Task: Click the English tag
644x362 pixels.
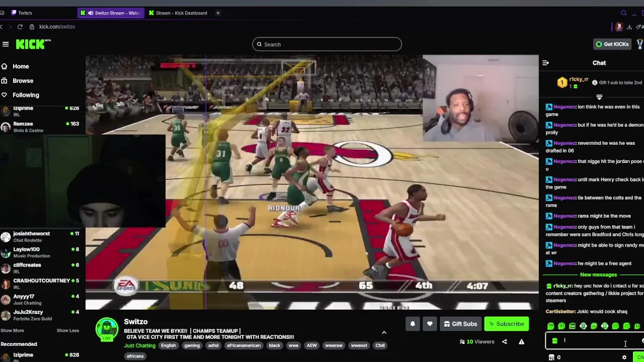Action: [x=169, y=346]
